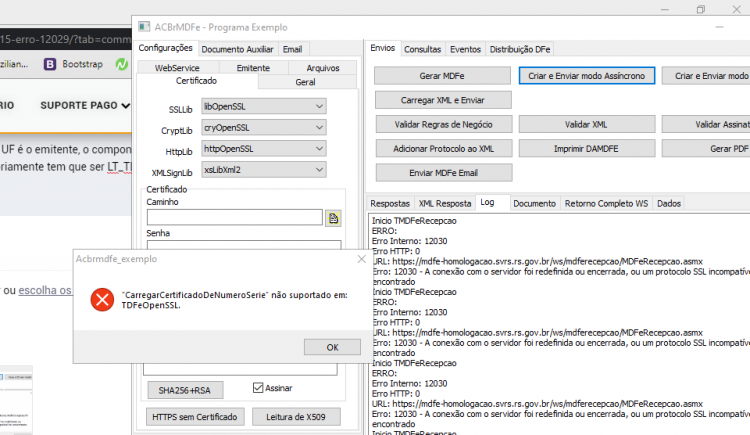Click Bootstrap bookmark icon in browser
This screenshot has width=750, height=435.
[x=50, y=64]
